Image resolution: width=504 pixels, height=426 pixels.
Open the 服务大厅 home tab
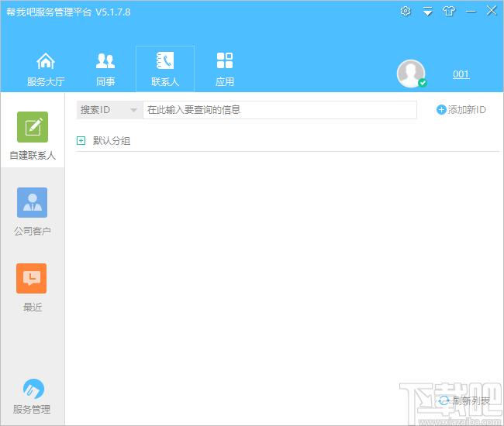46,69
